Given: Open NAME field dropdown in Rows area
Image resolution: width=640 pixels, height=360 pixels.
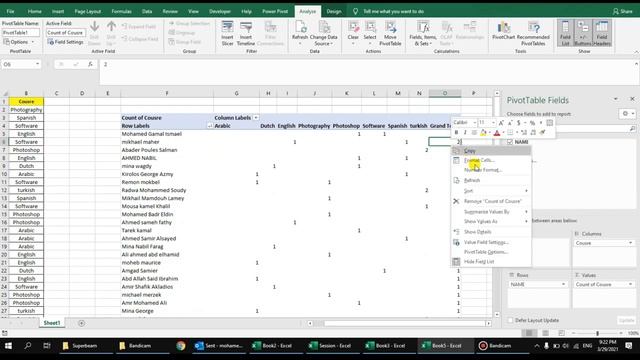Looking at the screenshot, I should pyautogui.click(x=563, y=284).
